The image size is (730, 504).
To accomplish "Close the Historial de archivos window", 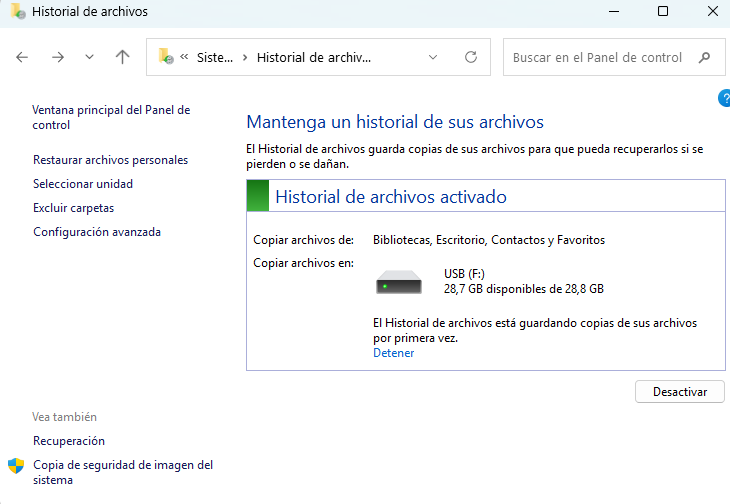I will [713, 11].
